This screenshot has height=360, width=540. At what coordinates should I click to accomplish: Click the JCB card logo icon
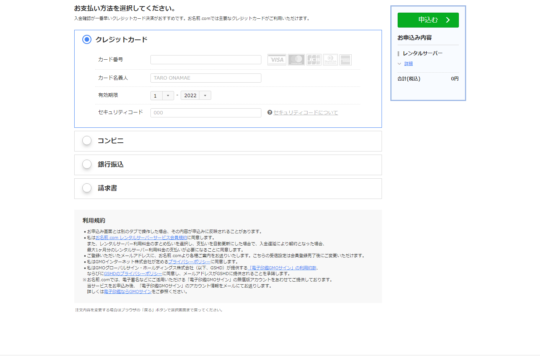pyautogui.click(x=314, y=60)
